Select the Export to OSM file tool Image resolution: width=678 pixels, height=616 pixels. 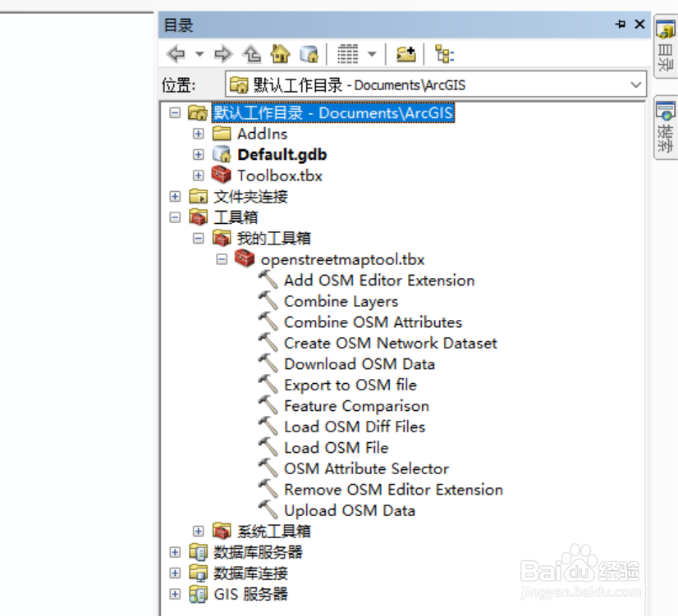[350, 385]
